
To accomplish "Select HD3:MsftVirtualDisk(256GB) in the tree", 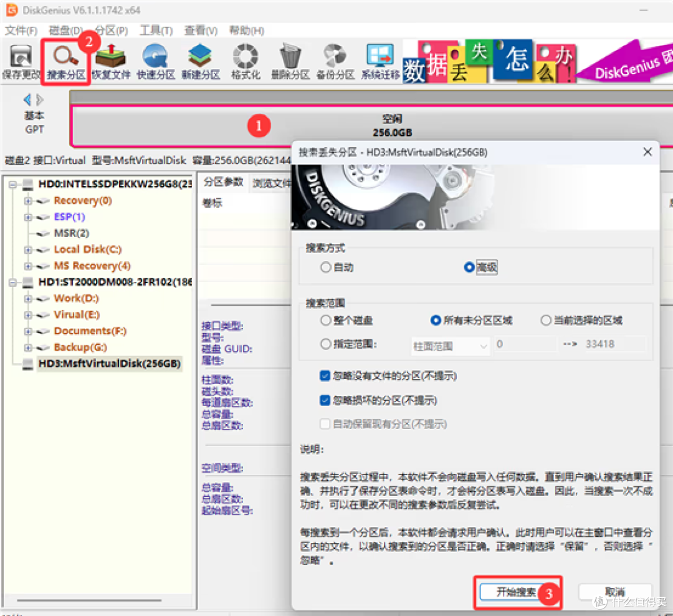I will (x=110, y=364).
